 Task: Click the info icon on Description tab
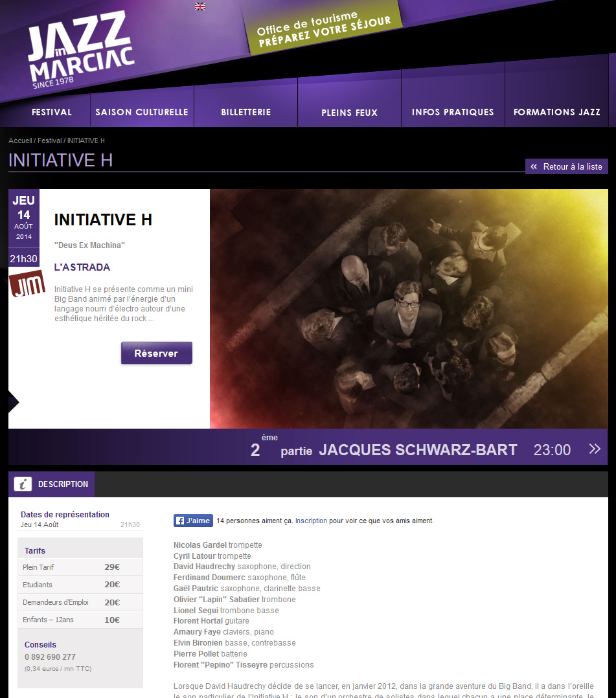click(23, 484)
